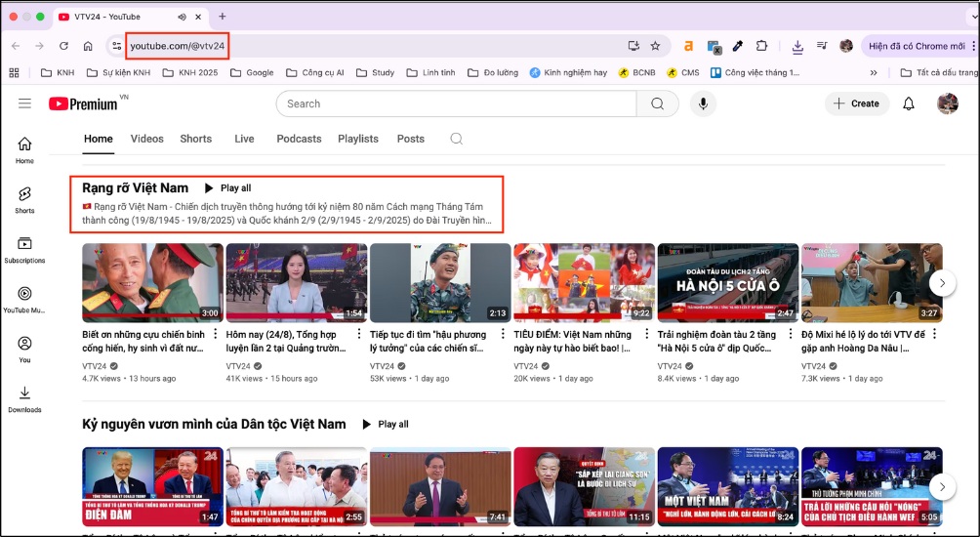Image resolution: width=980 pixels, height=537 pixels.
Task: Select the Playlists channel tab
Action: tap(357, 139)
